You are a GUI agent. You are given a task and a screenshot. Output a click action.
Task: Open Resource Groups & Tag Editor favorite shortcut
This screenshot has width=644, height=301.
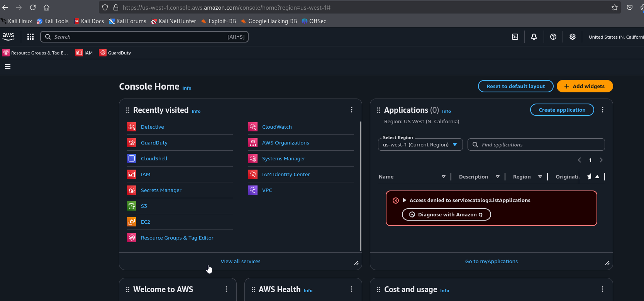click(35, 53)
